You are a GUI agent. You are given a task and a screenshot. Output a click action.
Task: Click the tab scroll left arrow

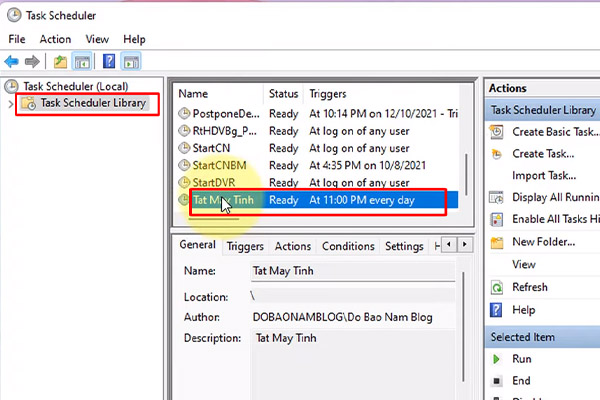pyautogui.click(x=449, y=244)
